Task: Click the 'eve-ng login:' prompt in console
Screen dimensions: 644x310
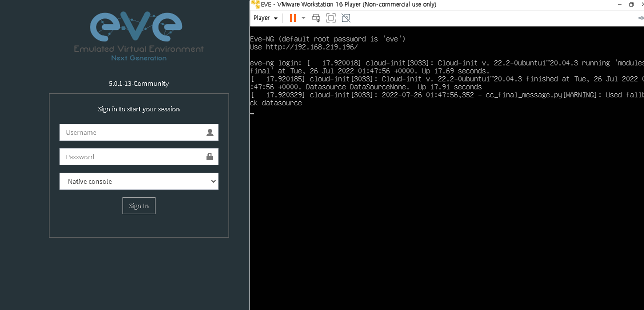Action: pos(276,63)
